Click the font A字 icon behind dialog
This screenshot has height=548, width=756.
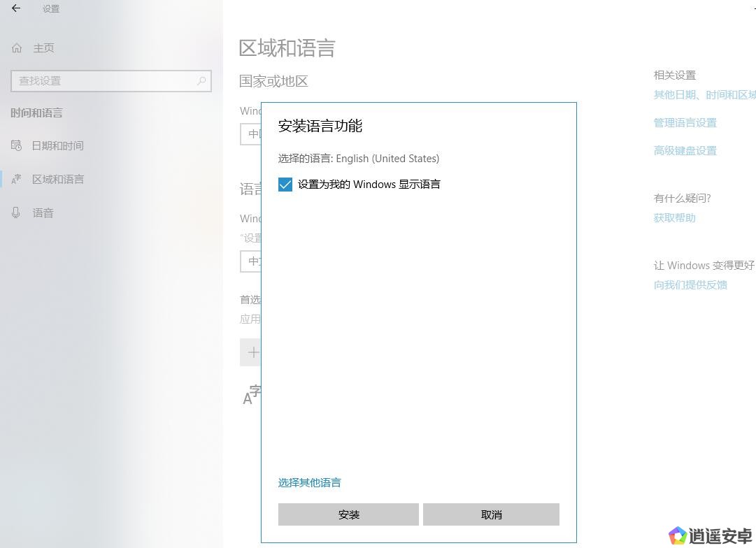pos(250,396)
